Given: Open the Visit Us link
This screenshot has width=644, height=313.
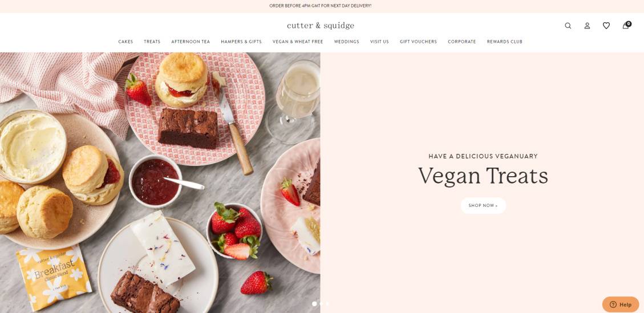Looking at the screenshot, I should point(379,42).
